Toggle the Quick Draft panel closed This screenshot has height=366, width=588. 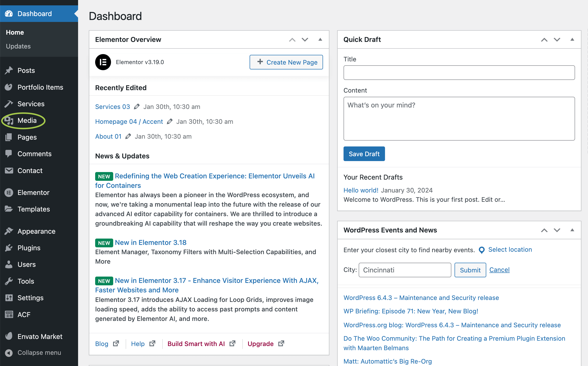(572, 39)
